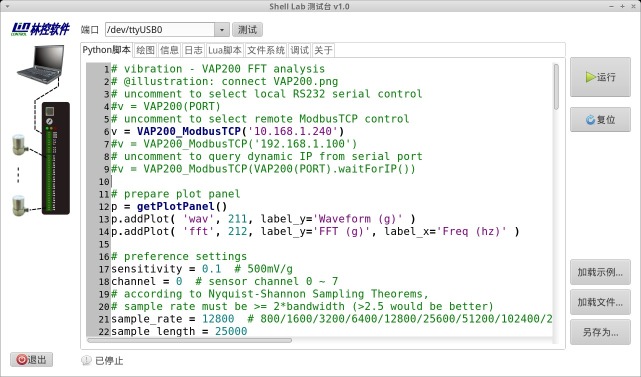Click line 16 '# preference settings'
Viewport: 641px width, 377px height.
pyautogui.click(x=179, y=256)
